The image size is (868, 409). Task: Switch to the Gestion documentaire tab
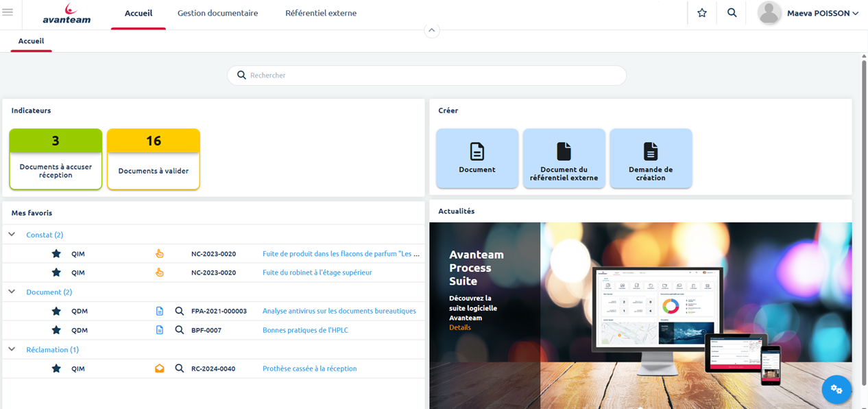click(217, 12)
